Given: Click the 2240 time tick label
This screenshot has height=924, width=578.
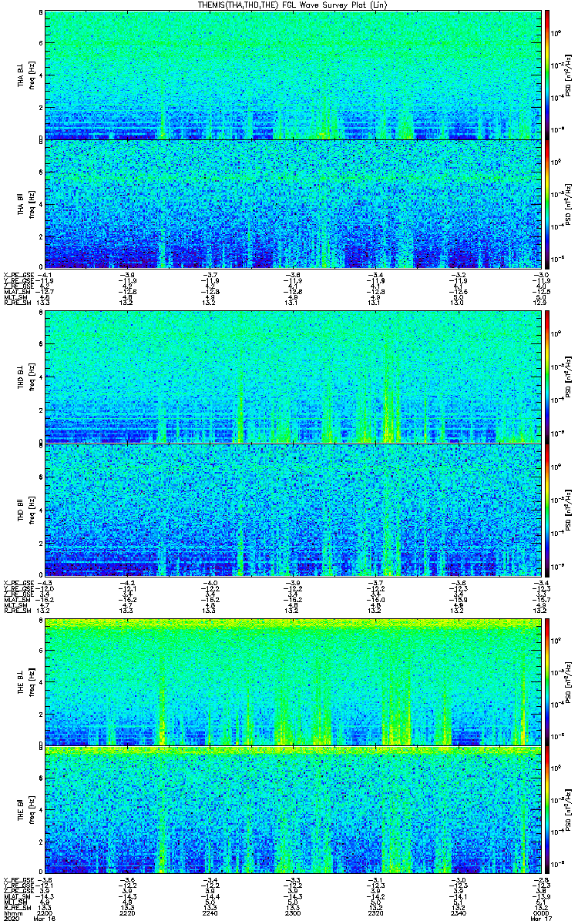Looking at the screenshot, I should click(x=210, y=913).
